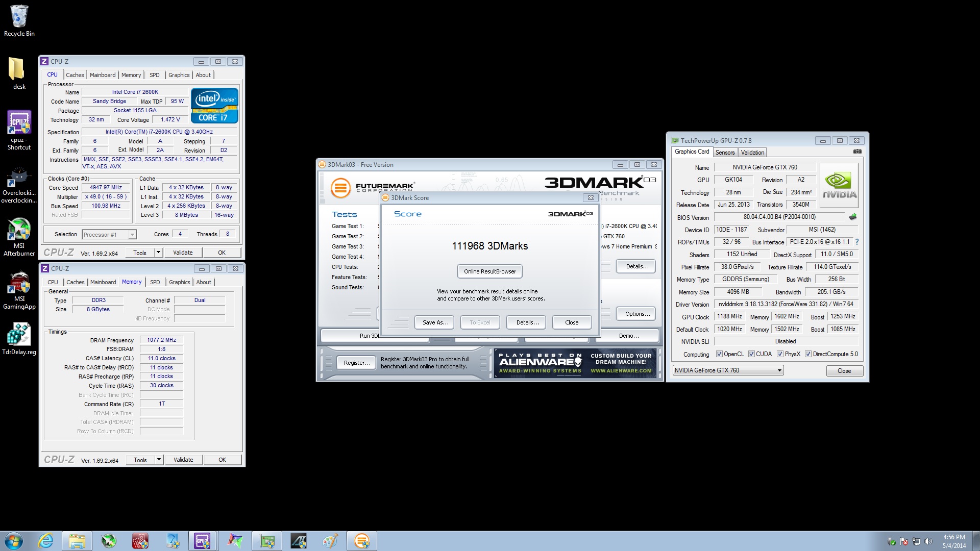Click the Alienware advertisement banner
Viewport: 980px width, 551px height.
click(575, 363)
